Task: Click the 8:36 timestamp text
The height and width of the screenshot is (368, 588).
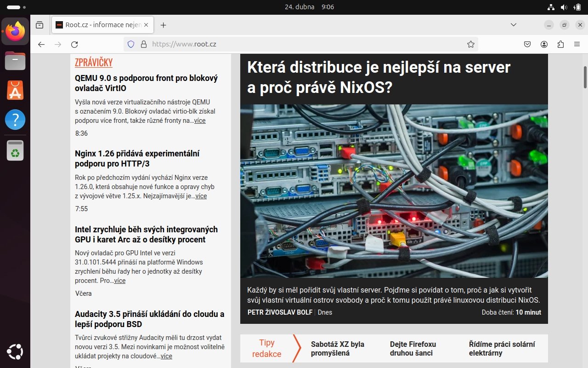Action: (81, 133)
